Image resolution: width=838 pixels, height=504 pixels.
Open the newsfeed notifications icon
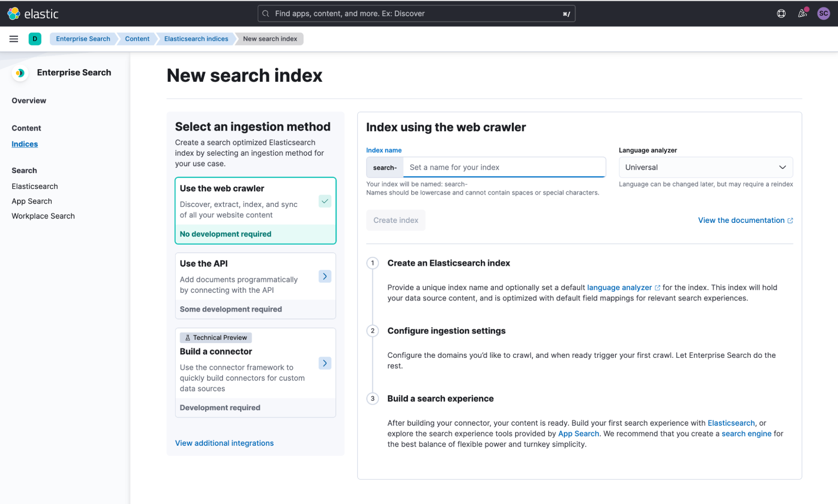[x=802, y=13]
